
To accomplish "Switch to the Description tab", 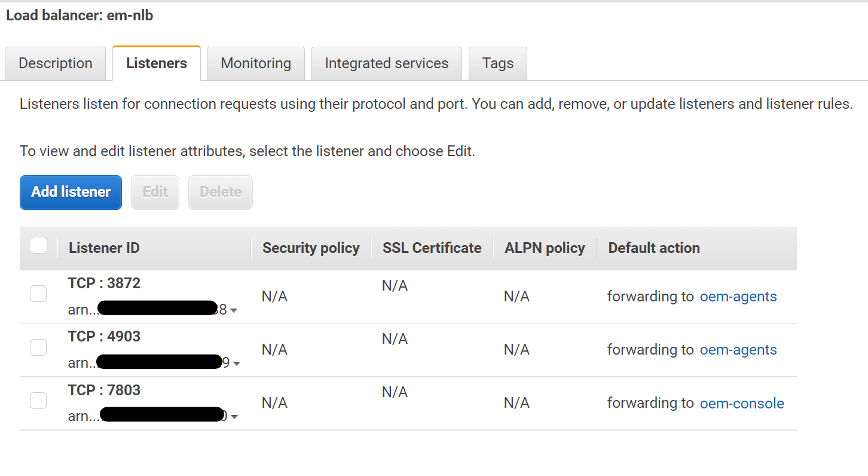I will point(56,63).
